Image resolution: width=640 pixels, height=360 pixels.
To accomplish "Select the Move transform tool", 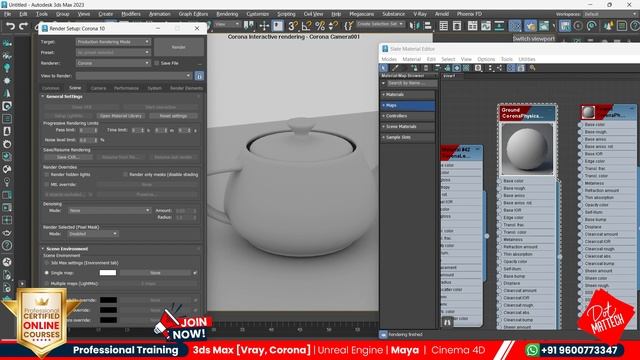I will [264, 26].
